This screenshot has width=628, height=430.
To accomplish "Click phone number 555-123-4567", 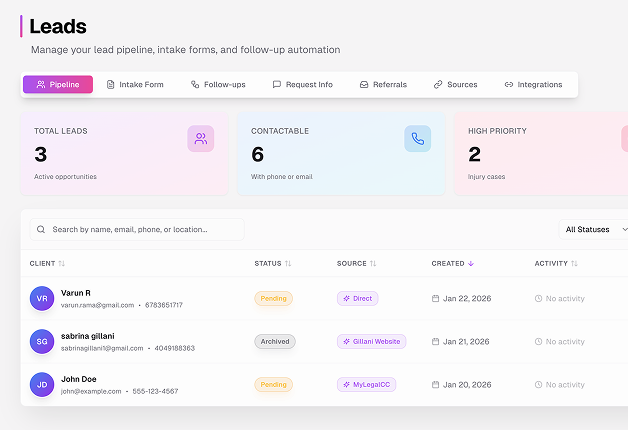I will (155, 391).
